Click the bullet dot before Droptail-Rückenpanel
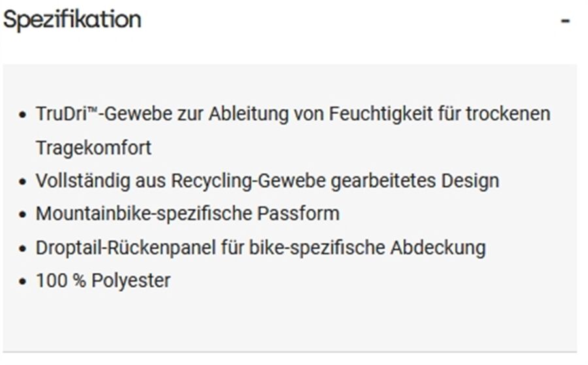The width and height of the screenshot is (588, 365). (x=23, y=249)
